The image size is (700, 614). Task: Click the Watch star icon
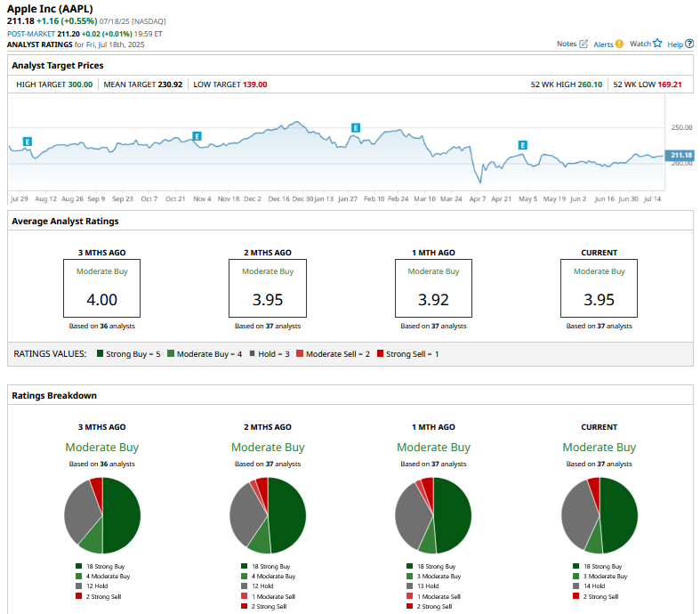(657, 43)
